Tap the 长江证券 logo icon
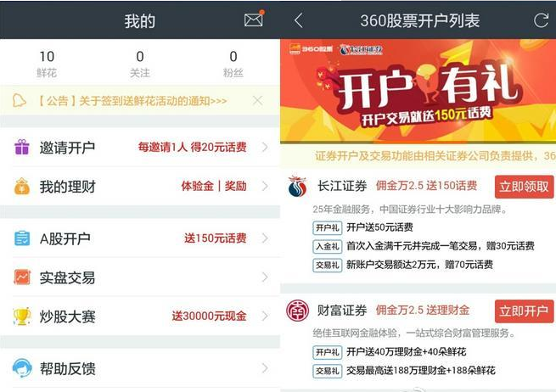 (297, 187)
